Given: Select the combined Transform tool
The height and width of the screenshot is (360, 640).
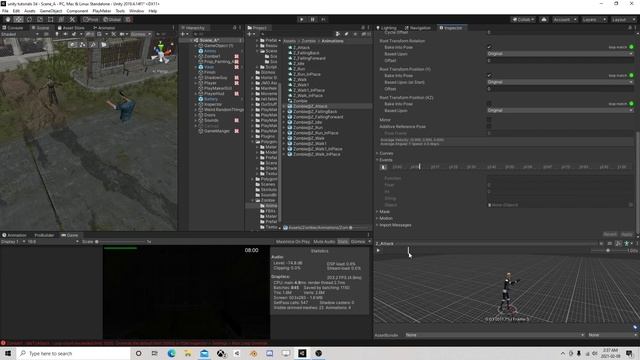Looking at the screenshot, I should [61, 19].
